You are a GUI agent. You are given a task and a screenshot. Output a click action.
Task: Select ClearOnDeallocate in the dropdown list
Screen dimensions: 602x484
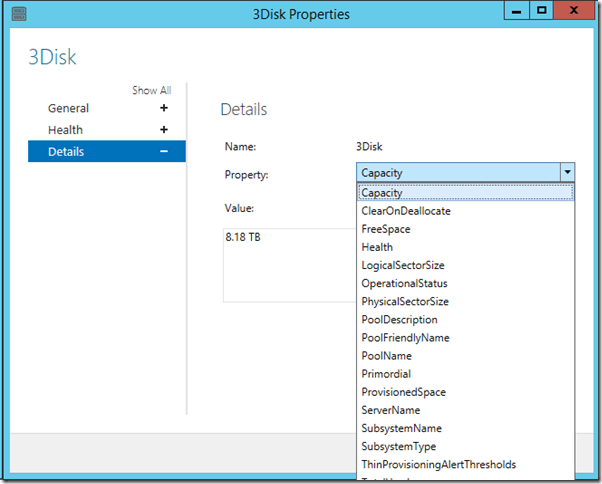coord(405,211)
